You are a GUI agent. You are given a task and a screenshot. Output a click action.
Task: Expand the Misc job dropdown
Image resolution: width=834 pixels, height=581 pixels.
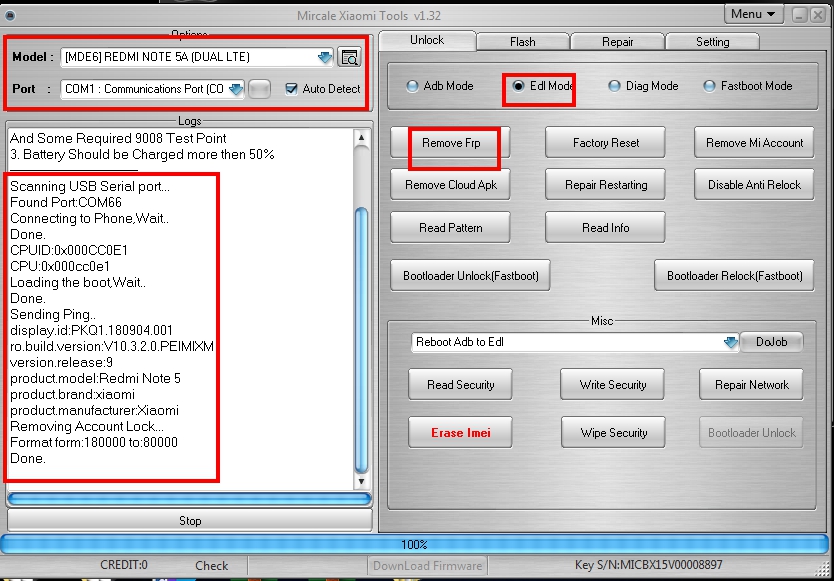[x=731, y=342]
